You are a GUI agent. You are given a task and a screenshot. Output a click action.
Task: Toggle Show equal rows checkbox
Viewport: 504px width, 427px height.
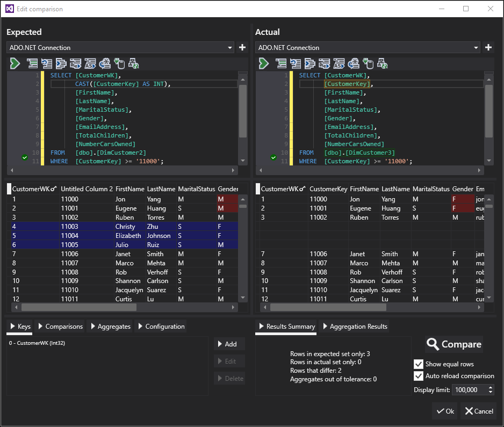click(x=418, y=364)
